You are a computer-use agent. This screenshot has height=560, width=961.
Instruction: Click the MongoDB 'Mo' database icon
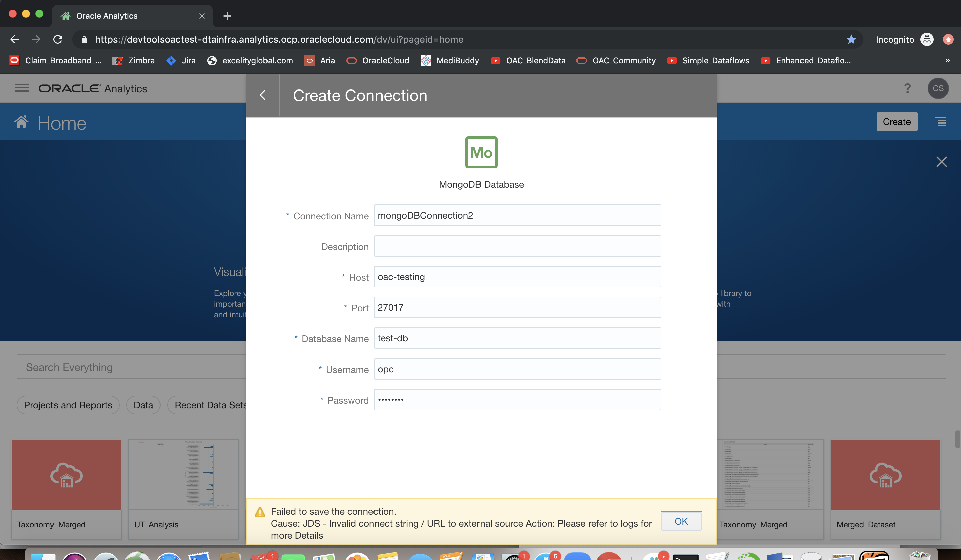tap(481, 152)
